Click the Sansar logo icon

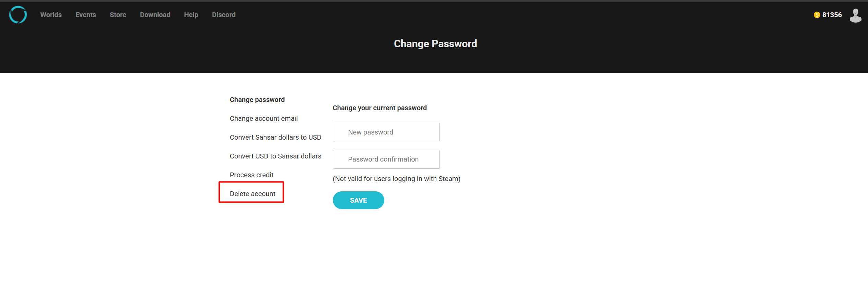[18, 15]
